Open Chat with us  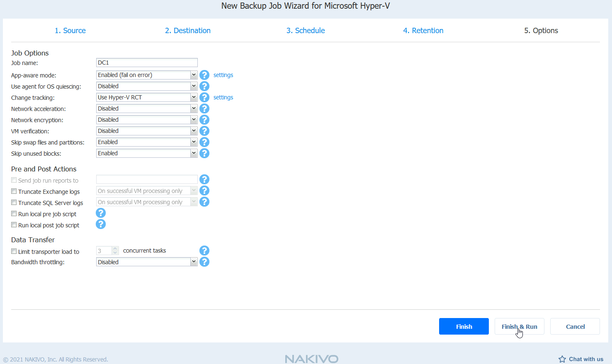(586, 359)
